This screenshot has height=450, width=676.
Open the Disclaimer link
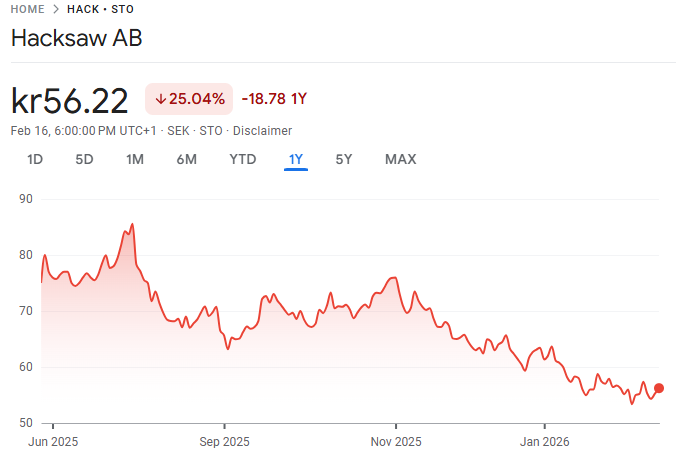tap(262, 131)
